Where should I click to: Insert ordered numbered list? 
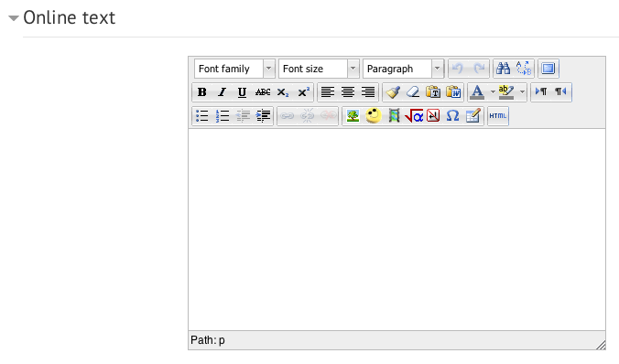click(223, 116)
